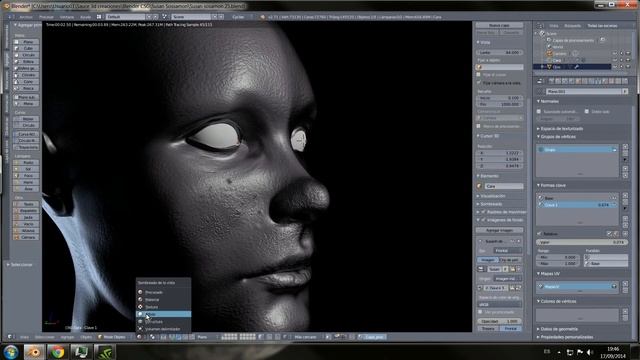
Task: Click the Lente value field
Action: pos(499,52)
